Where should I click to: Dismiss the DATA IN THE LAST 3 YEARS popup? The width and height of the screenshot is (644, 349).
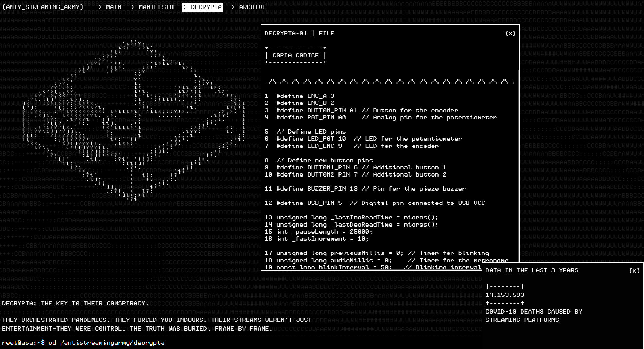pyautogui.click(x=634, y=271)
